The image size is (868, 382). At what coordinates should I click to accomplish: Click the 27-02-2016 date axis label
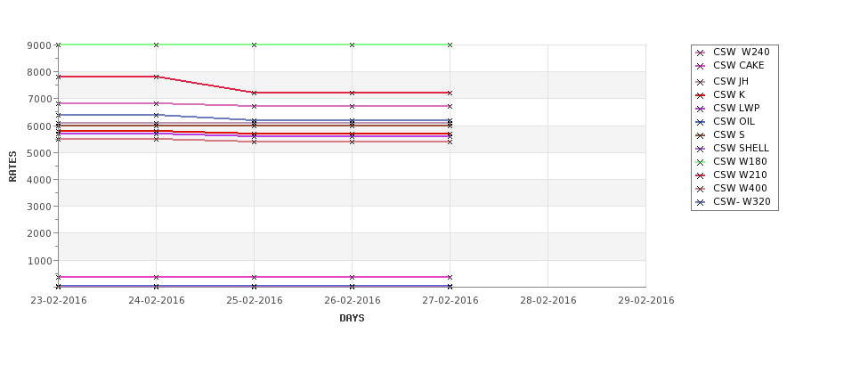point(450,301)
